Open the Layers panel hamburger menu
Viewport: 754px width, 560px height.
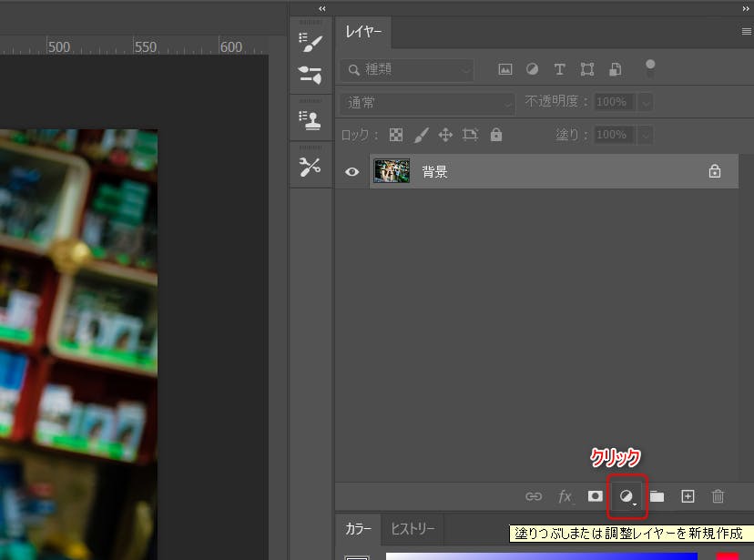click(746, 31)
